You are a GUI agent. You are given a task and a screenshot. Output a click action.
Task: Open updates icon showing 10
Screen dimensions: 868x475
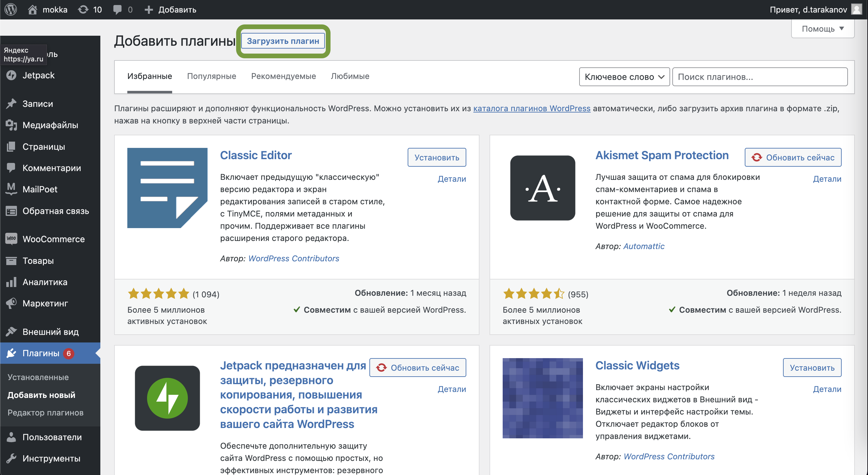83,9
